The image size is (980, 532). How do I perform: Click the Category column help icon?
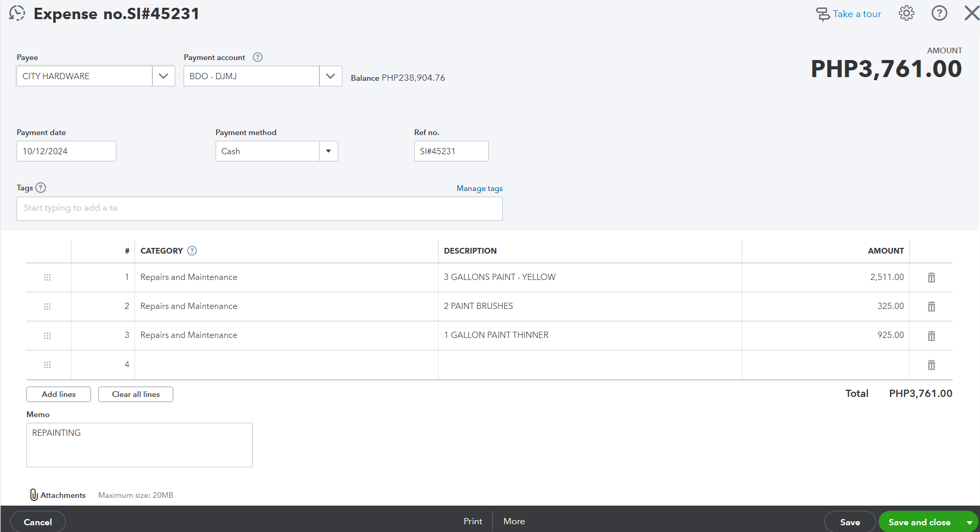click(192, 251)
